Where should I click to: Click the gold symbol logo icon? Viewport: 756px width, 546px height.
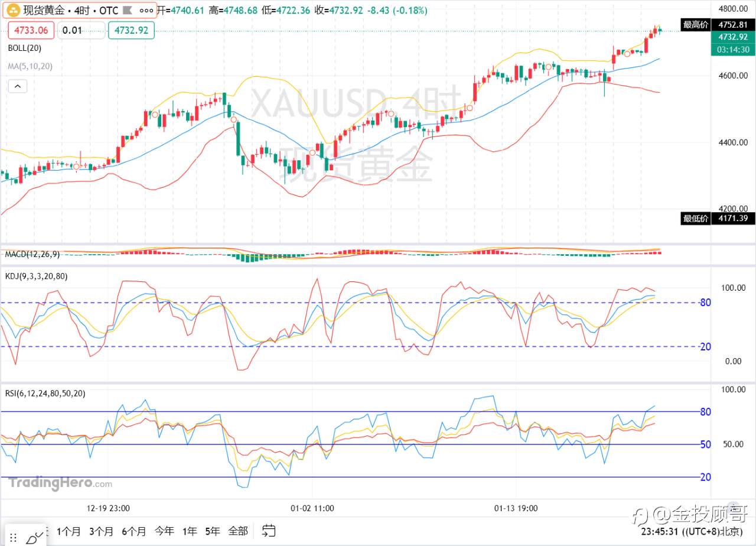(14, 10)
